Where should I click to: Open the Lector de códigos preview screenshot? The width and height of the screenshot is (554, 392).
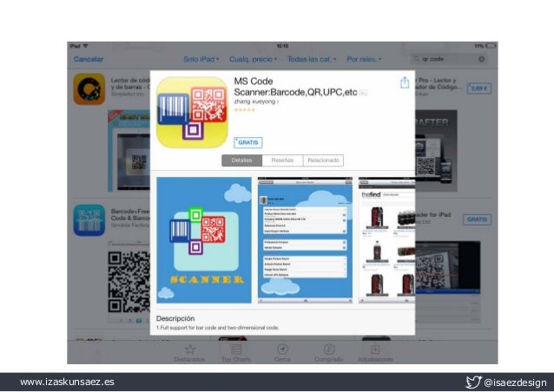tap(129, 151)
